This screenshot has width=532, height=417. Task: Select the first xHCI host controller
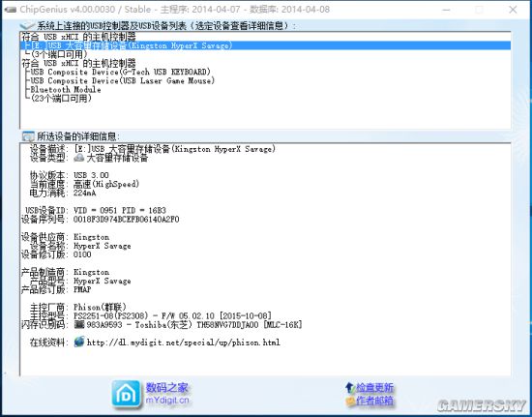(x=78, y=37)
